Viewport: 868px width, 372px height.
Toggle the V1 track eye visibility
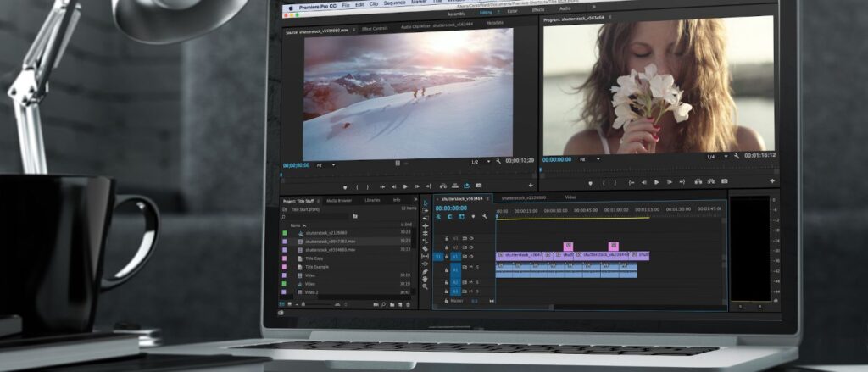(469, 256)
